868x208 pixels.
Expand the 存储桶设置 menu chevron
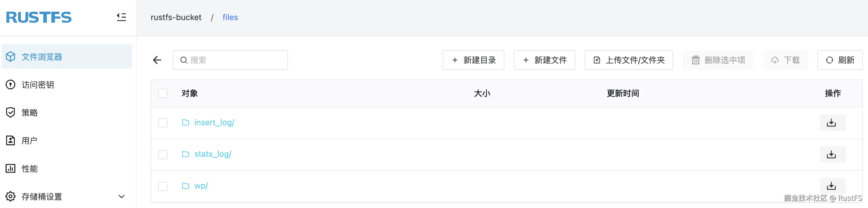pos(122,197)
